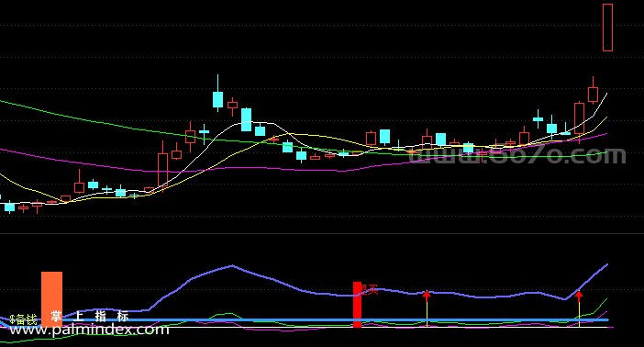Click the 巨买 text label
Viewport: 644px width, 347px height.
click(x=369, y=290)
